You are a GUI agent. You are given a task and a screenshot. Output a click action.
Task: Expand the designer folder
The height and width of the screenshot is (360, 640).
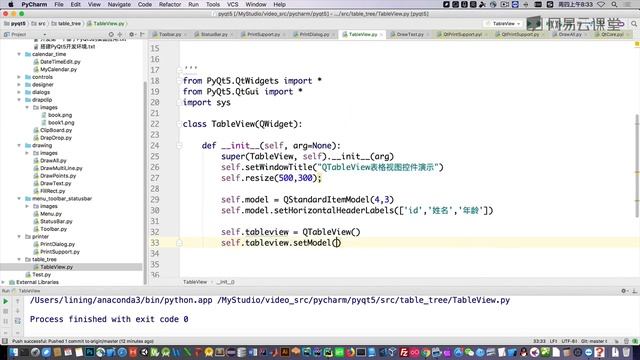point(19,85)
